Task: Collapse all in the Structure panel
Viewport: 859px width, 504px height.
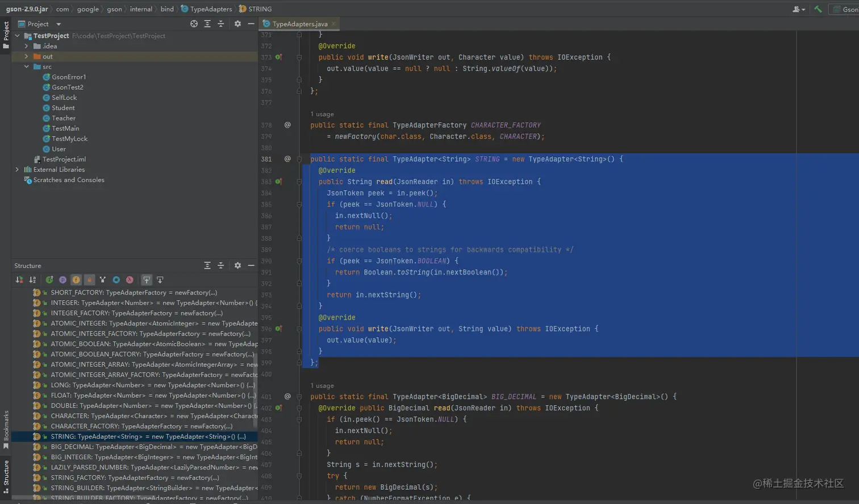Action: click(221, 266)
